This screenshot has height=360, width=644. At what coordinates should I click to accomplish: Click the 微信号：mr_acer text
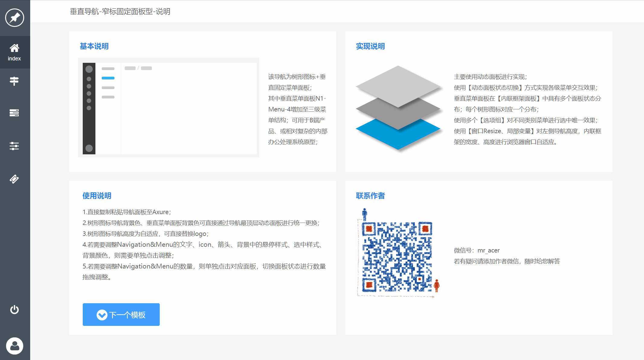tap(477, 250)
